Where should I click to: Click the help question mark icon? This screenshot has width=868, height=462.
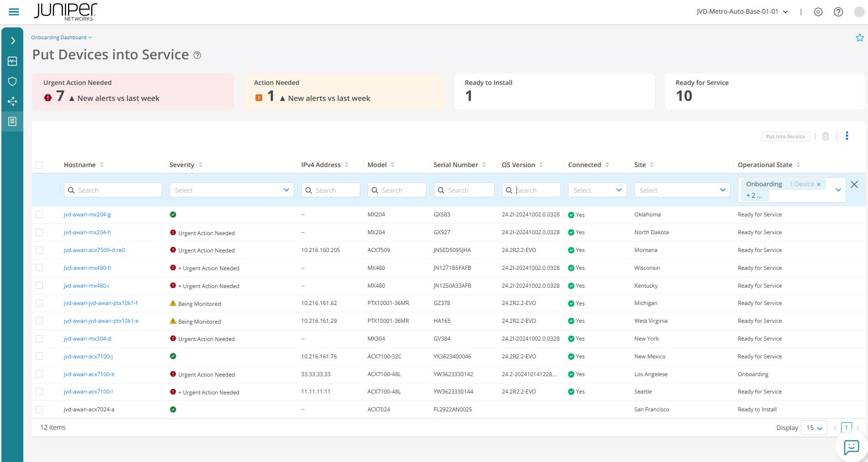click(x=838, y=12)
